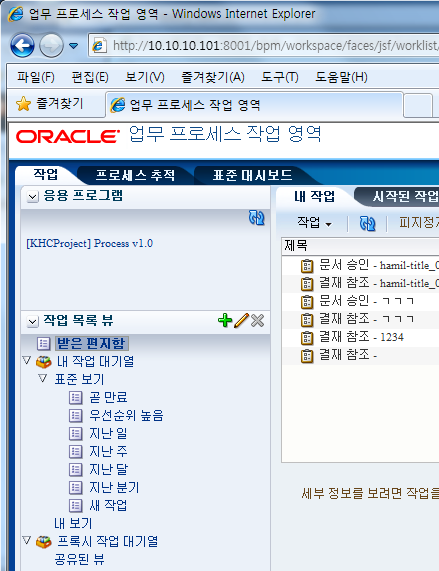Screen dimensions: 439x571
Task: Open task 결재 참조 - ㄱㄱㄱ
Action: tap(366, 319)
